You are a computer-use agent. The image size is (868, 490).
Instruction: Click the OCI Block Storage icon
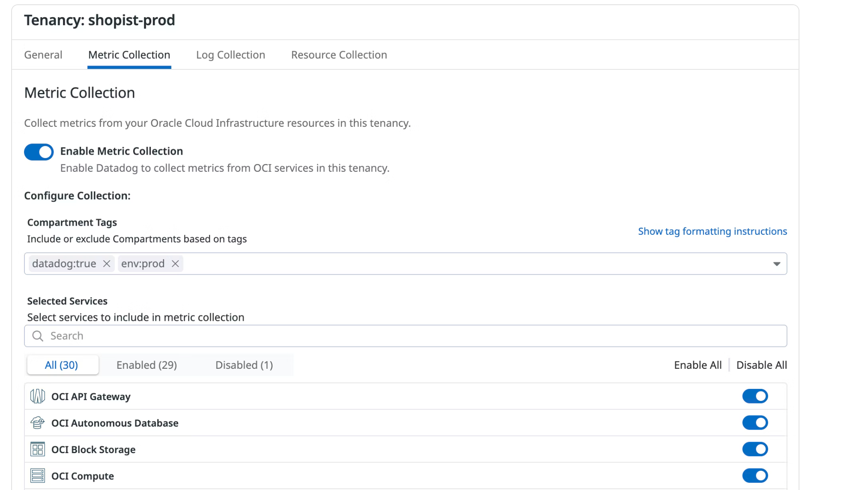tap(38, 449)
